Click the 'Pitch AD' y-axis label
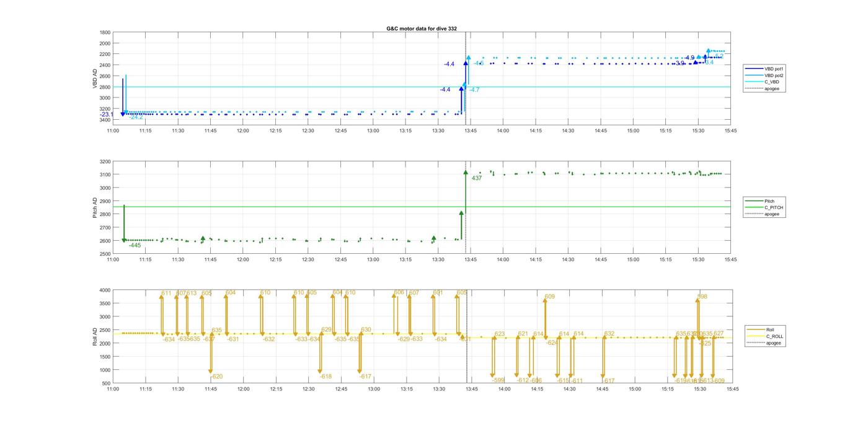868x430 pixels. click(x=95, y=208)
